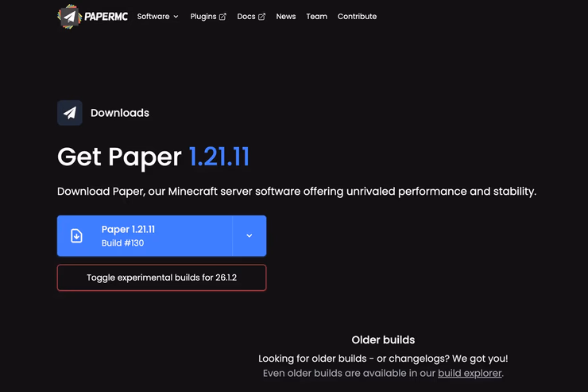Click the file download icon on blue button
588x392 pixels.
point(76,236)
